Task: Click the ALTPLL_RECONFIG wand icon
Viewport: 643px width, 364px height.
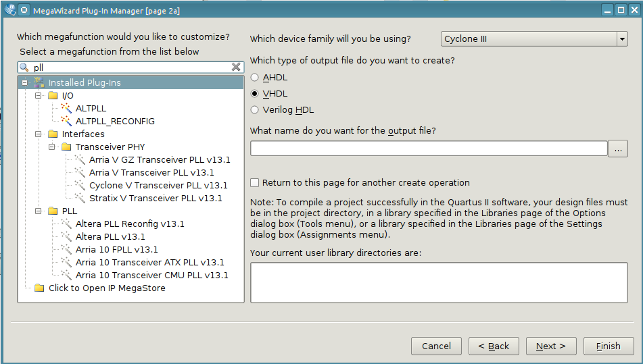Action: [x=66, y=121]
